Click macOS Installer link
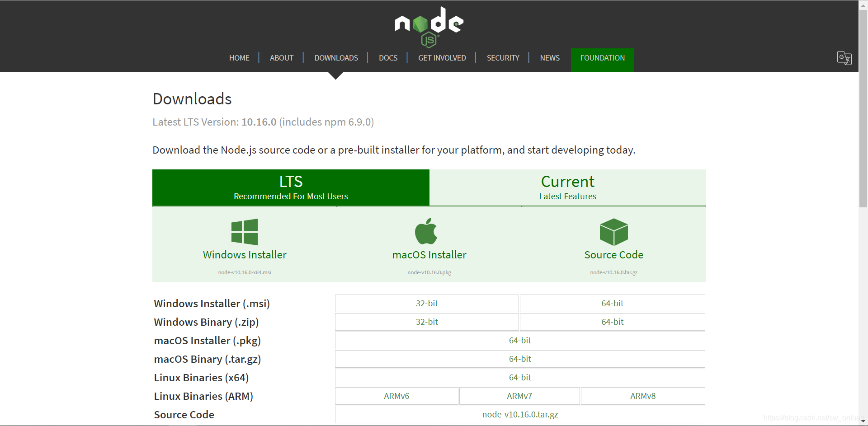868x426 pixels. tap(429, 255)
